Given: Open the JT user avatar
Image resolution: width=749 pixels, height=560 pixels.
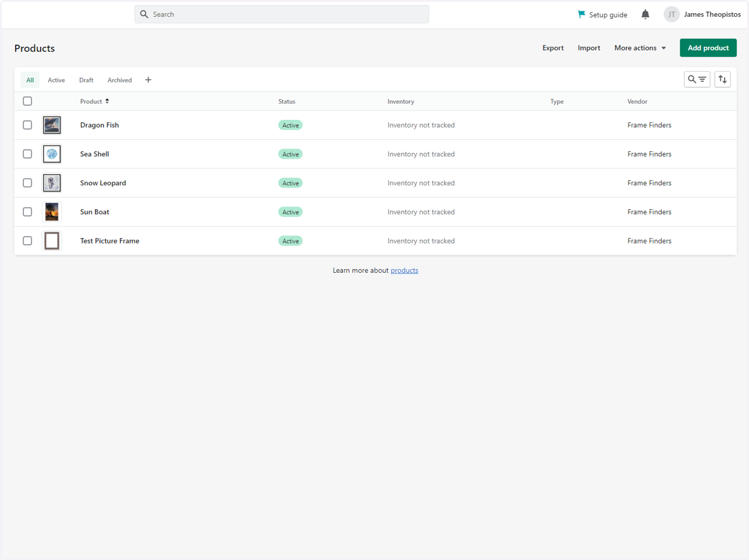Looking at the screenshot, I should click(x=672, y=14).
